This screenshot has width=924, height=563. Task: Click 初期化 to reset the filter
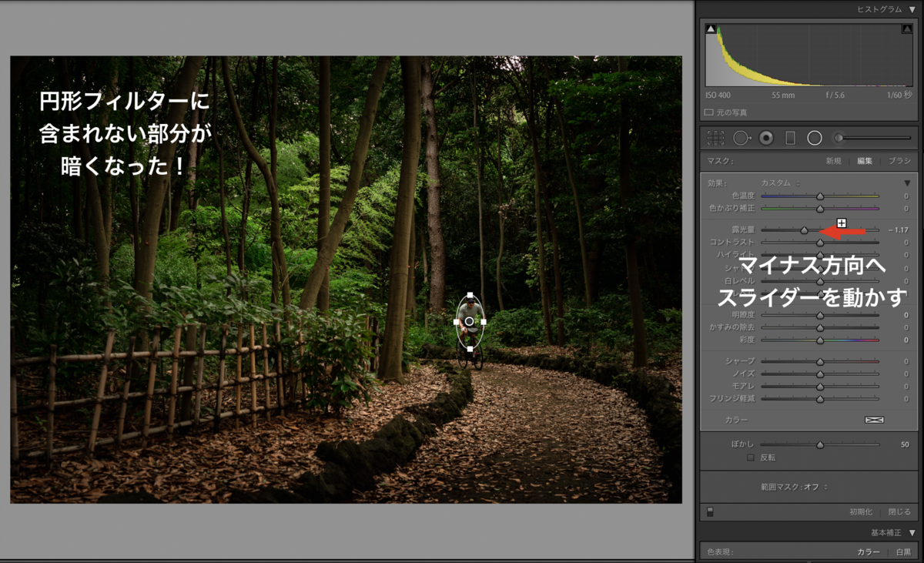click(x=861, y=512)
